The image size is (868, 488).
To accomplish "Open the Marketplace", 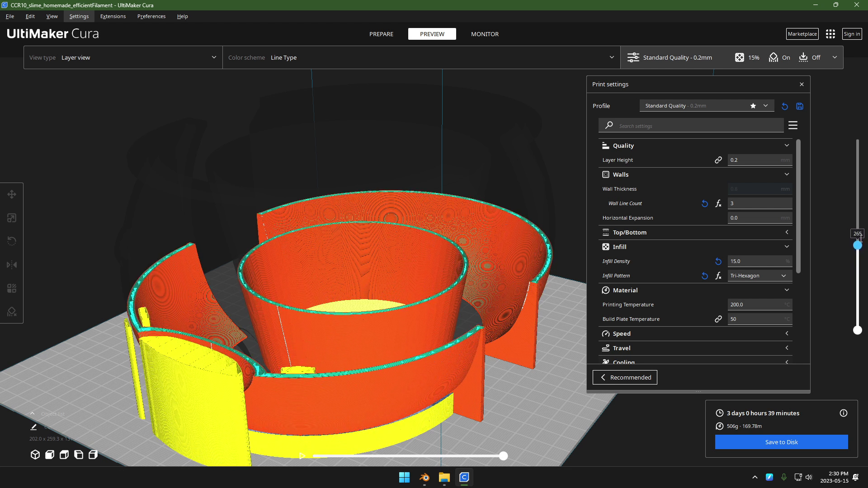I will click(x=802, y=34).
